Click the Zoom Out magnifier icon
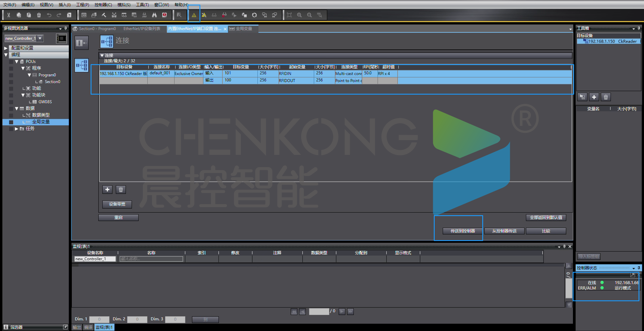Viewport: 644px width, 331px height. 309,15
